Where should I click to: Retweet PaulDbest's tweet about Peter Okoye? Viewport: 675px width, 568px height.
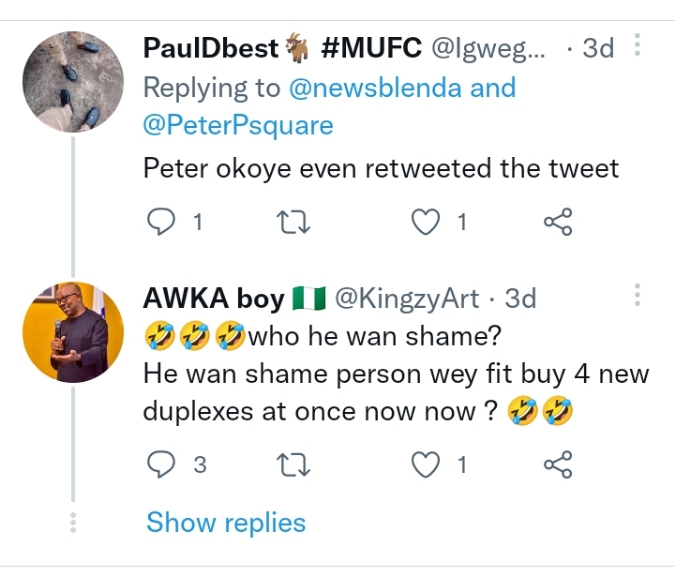click(x=293, y=222)
